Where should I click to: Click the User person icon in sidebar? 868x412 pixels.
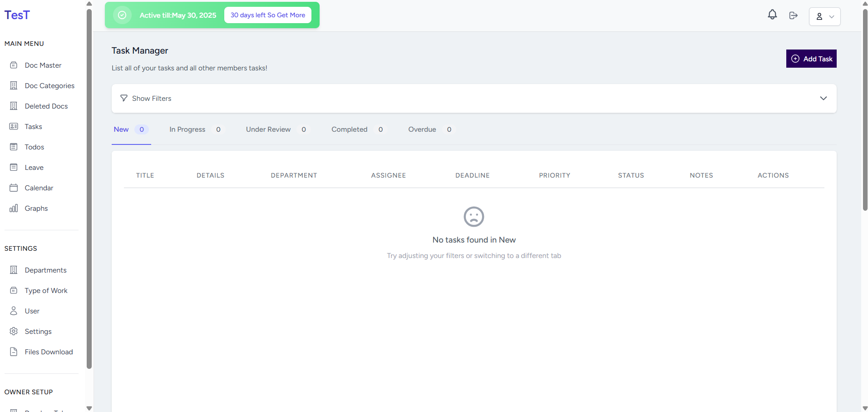[x=14, y=311]
